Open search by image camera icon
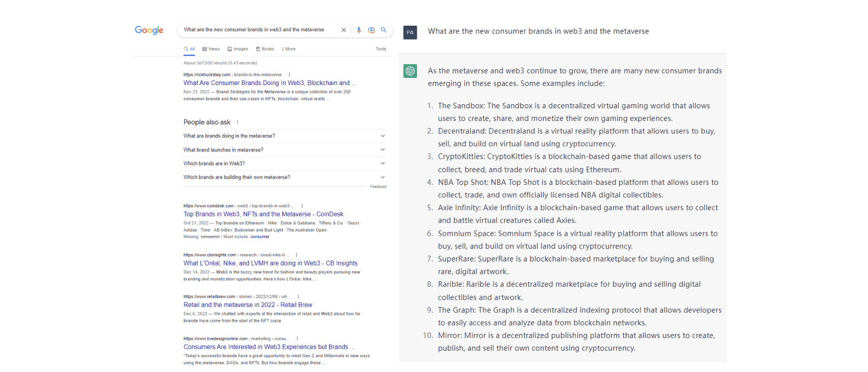 click(371, 30)
